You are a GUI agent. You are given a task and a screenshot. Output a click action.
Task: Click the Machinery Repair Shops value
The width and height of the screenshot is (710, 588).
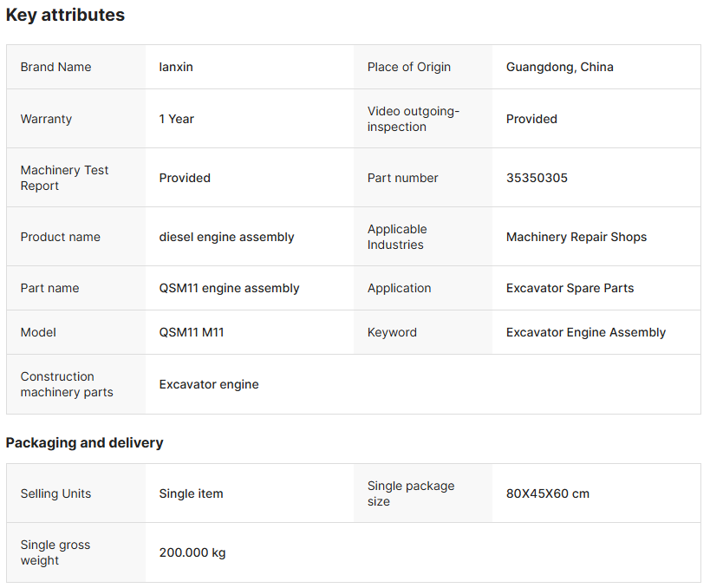(x=576, y=237)
